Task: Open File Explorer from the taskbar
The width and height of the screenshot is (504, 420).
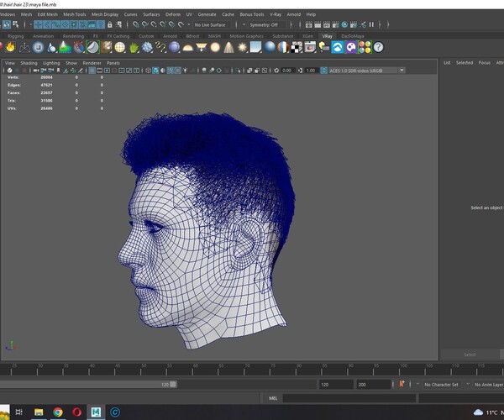Action: [x=39, y=412]
